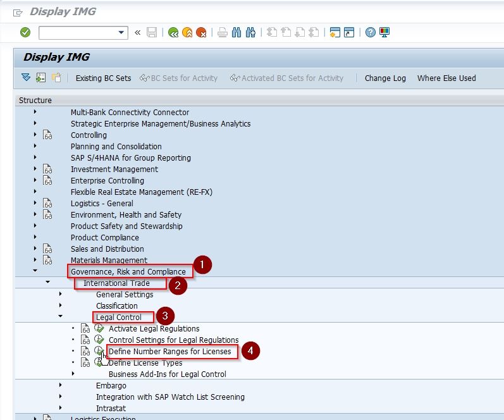This screenshot has width=504, height=420.
Task: Click the Last Page icon
Action: pyautogui.click(x=314, y=32)
